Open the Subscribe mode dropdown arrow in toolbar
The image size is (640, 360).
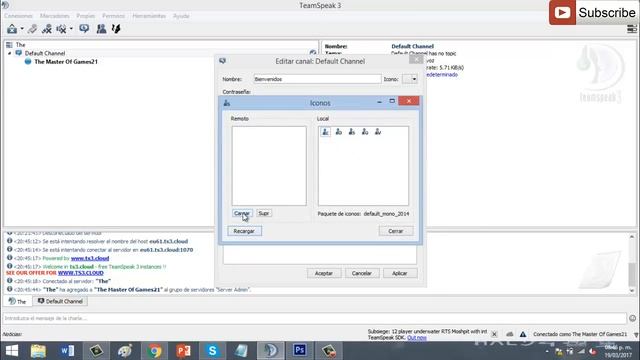[71, 29]
